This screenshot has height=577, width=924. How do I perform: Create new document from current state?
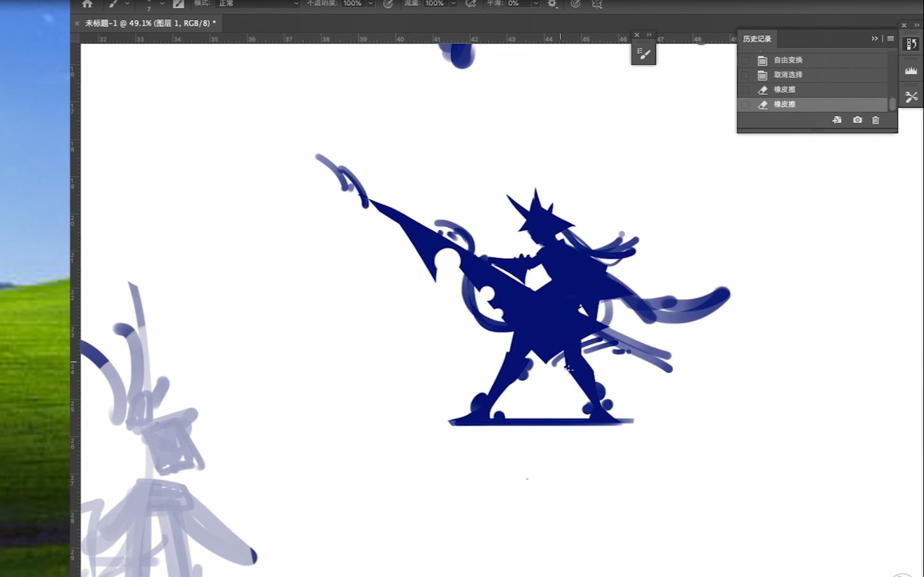pos(837,120)
